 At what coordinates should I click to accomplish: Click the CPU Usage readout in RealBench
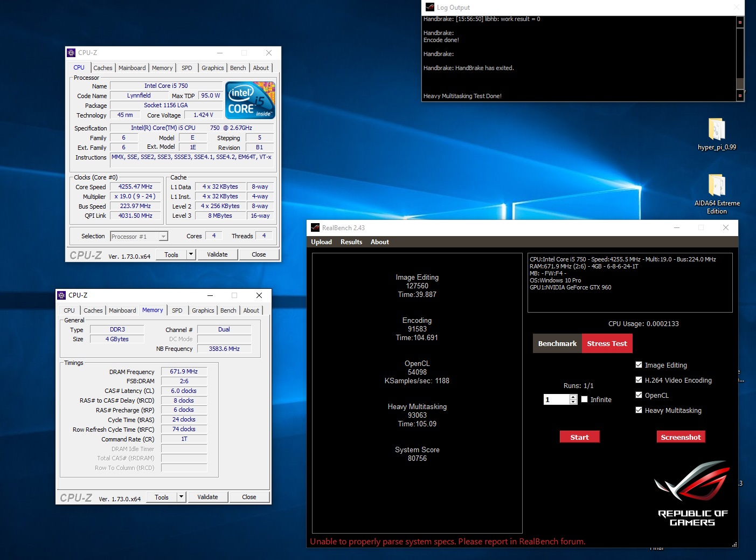point(643,324)
